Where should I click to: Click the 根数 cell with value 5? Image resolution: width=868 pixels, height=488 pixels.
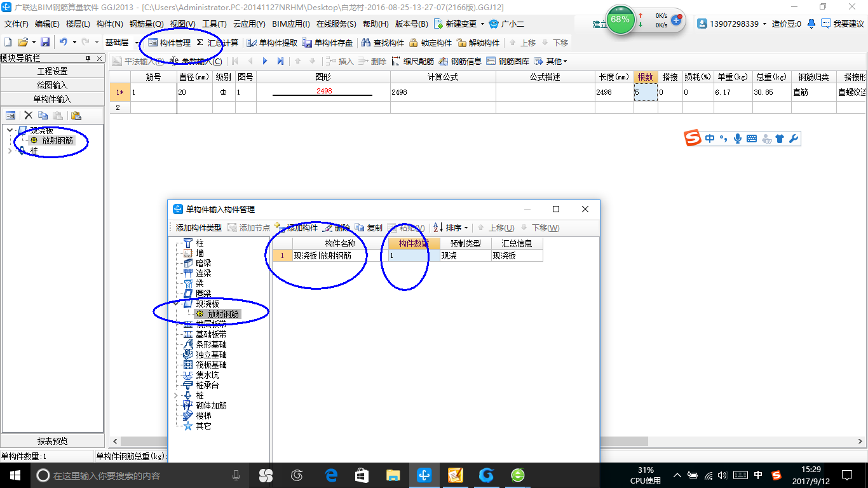(646, 92)
